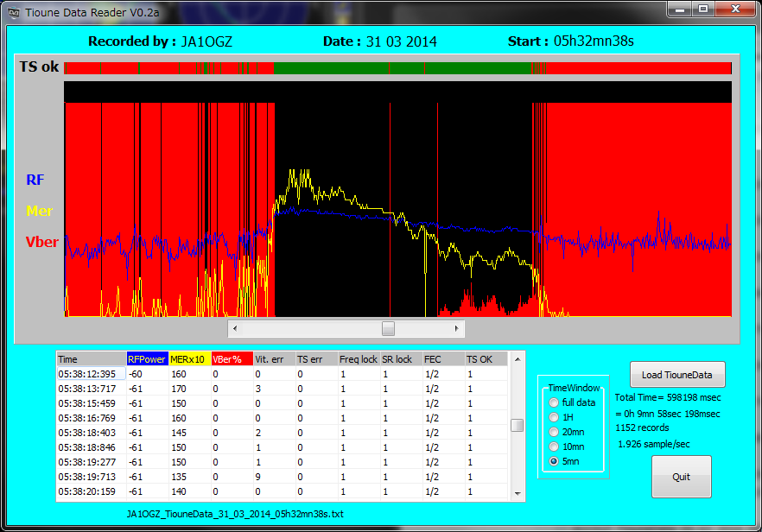Select time cell 05:38:16:769
Screen dimensions: 762x532
[92, 418]
